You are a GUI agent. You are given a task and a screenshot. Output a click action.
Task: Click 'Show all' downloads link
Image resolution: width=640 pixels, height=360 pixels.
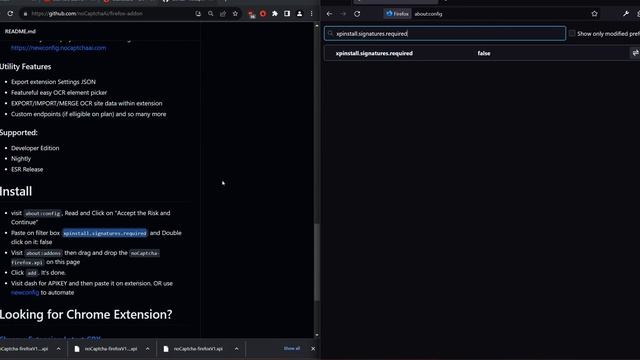[292, 348]
